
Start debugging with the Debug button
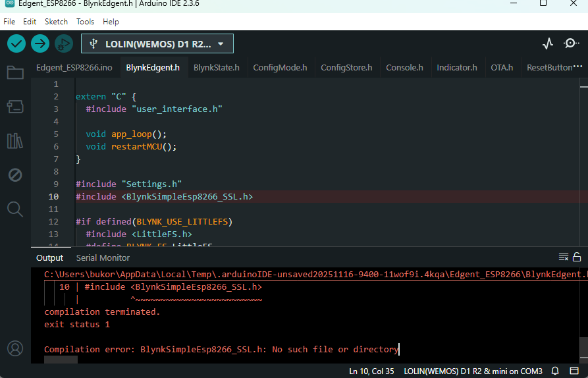coord(63,44)
